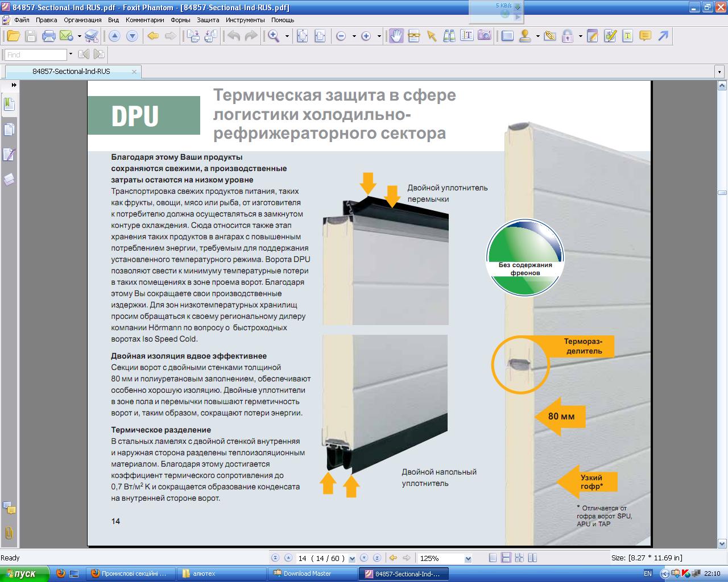Select the blue Arrow drawing tool

pos(663,36)
